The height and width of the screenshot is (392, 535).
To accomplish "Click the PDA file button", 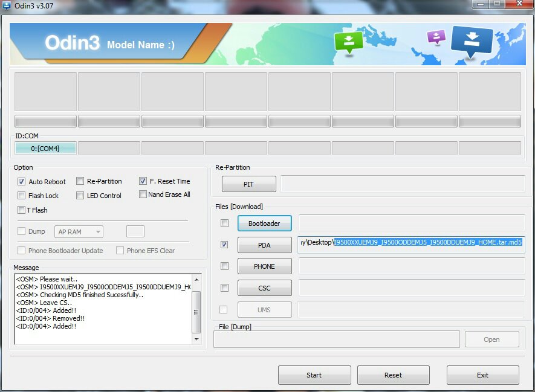I will [264, 245].
